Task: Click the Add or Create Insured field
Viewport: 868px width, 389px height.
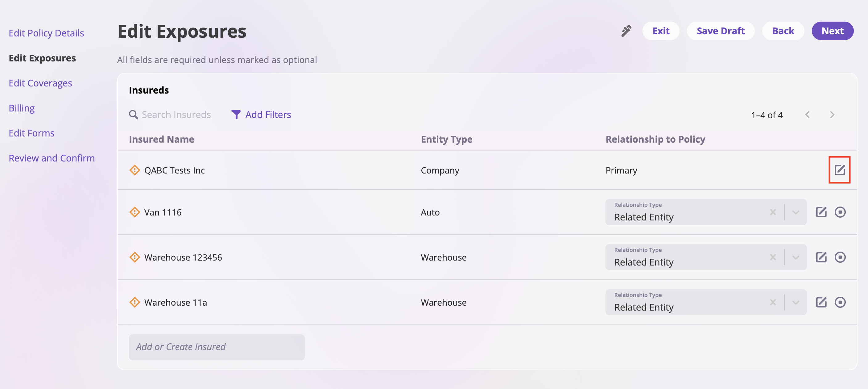Action: click(216, 347)
